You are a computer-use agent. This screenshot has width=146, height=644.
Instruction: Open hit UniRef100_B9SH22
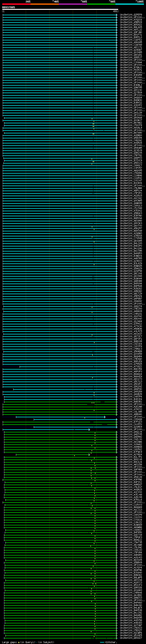[131, 25]
